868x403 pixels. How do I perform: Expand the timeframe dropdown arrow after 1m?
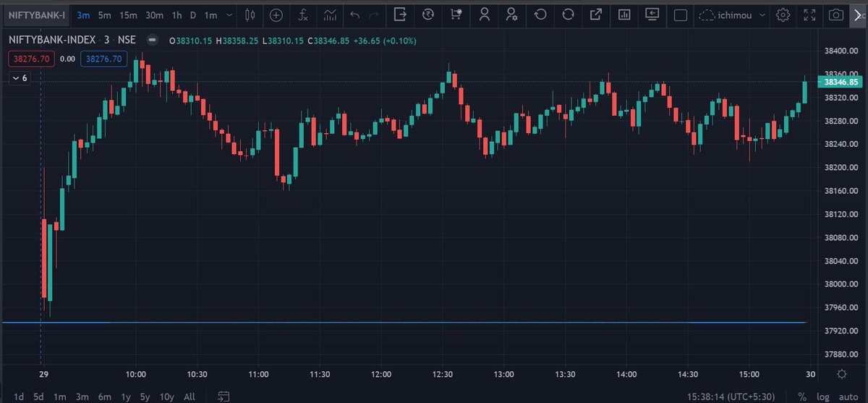(x=229, y=14)
